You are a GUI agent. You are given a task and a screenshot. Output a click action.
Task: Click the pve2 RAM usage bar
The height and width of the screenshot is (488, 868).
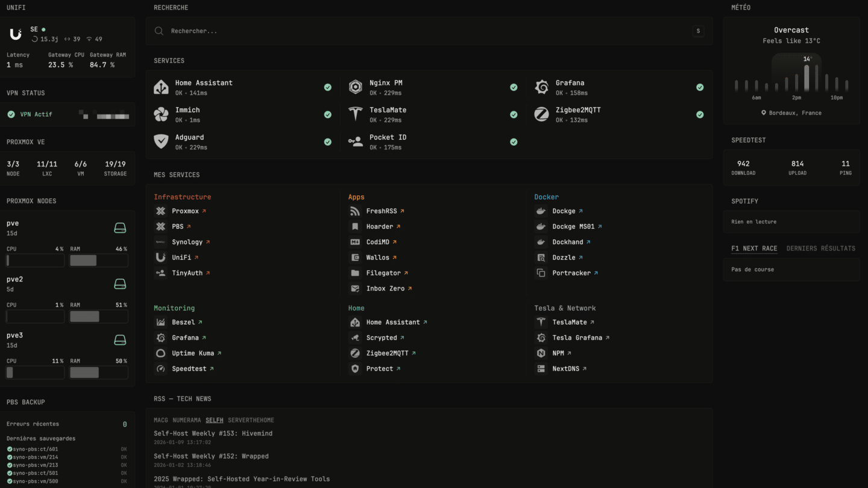(99, 316)
